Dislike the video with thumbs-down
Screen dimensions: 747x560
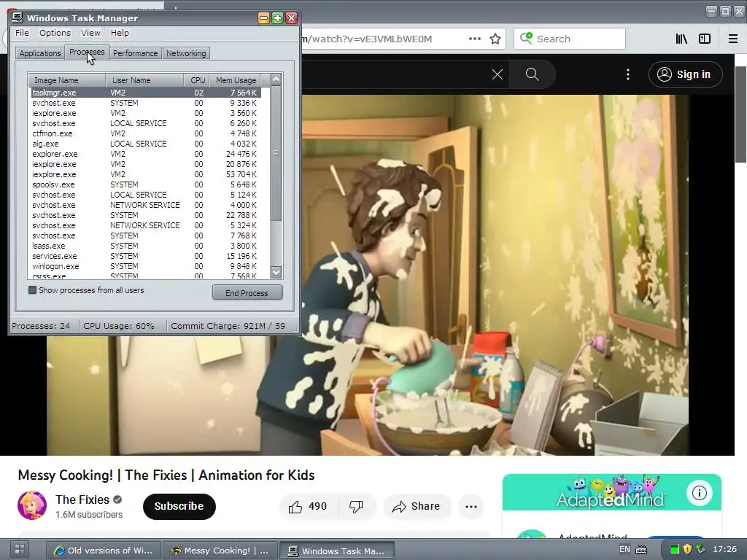[x=356, y=507]
